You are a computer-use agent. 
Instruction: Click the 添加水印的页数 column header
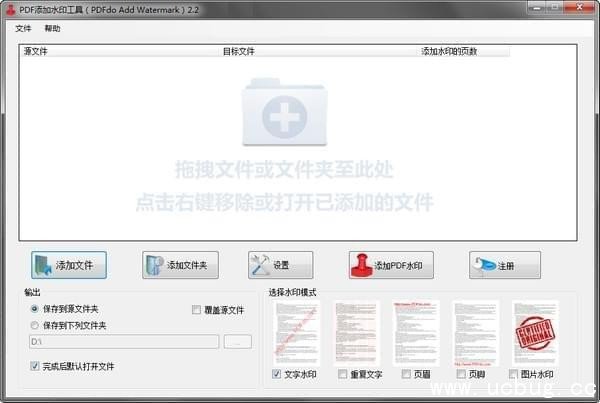tap(464, 51)
